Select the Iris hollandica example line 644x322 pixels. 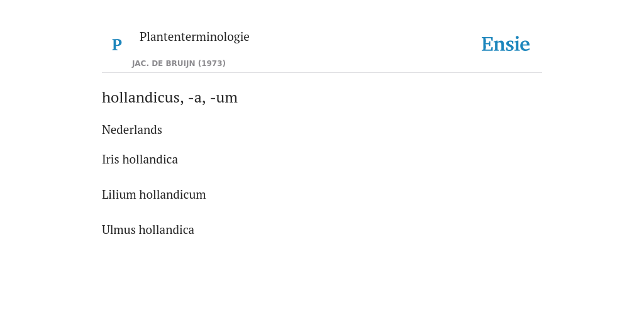(x=140, y=159)
